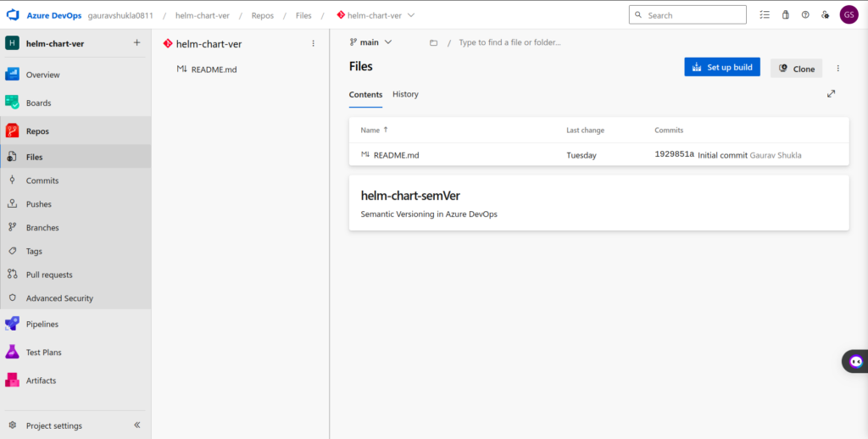The width and height of the screenshot is (868, 439).
Task: Open more options for repo tree
Action: coord(314,43)
